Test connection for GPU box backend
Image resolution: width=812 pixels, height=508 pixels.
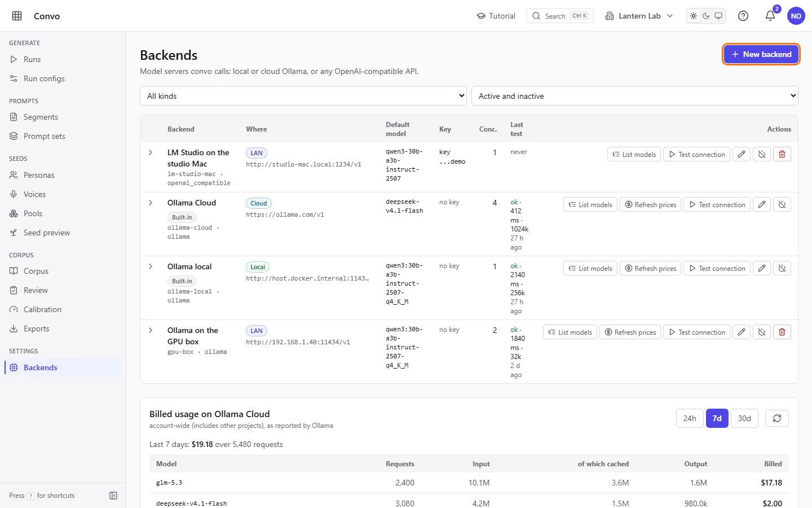(x=696, y=332)
